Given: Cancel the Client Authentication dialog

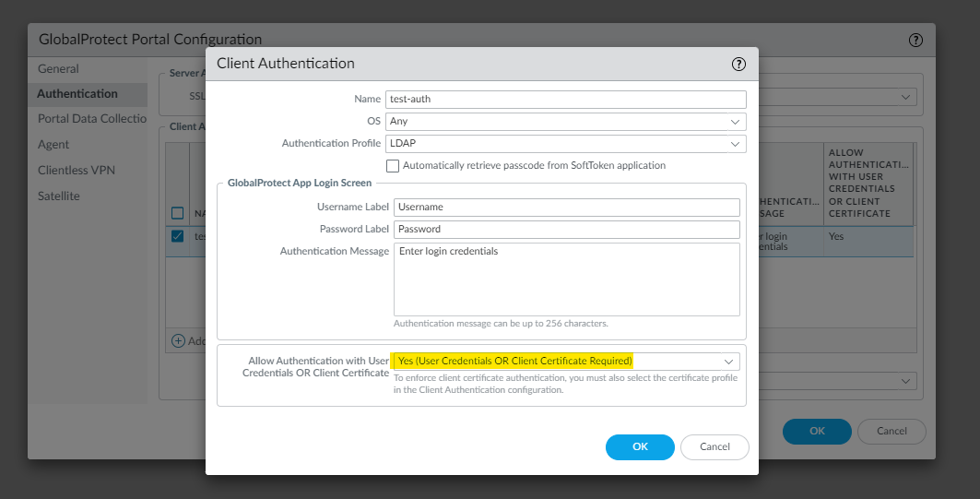Looking at the screenshot, I should click(x=714, y=447).
